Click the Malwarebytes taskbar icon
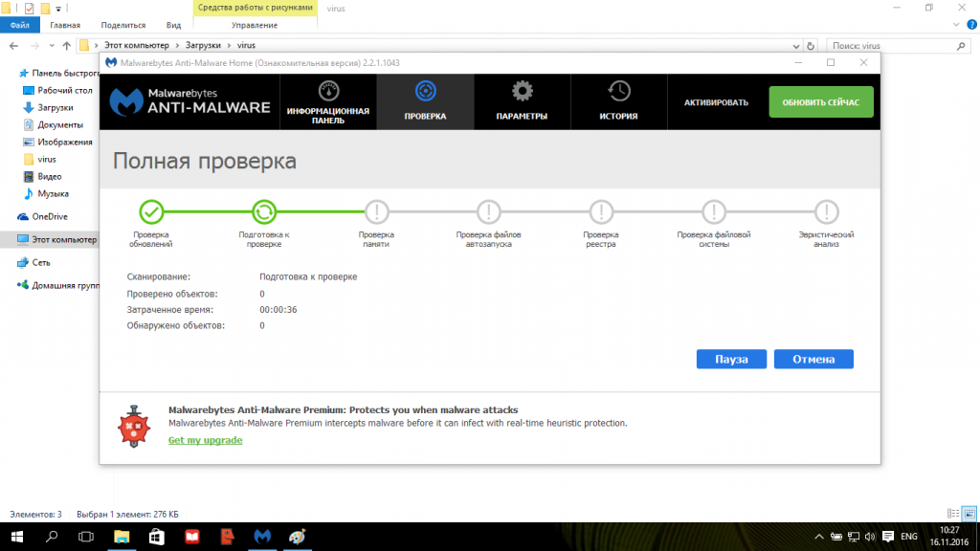Viewport: 980px width, 551px height. pos(262,537)
